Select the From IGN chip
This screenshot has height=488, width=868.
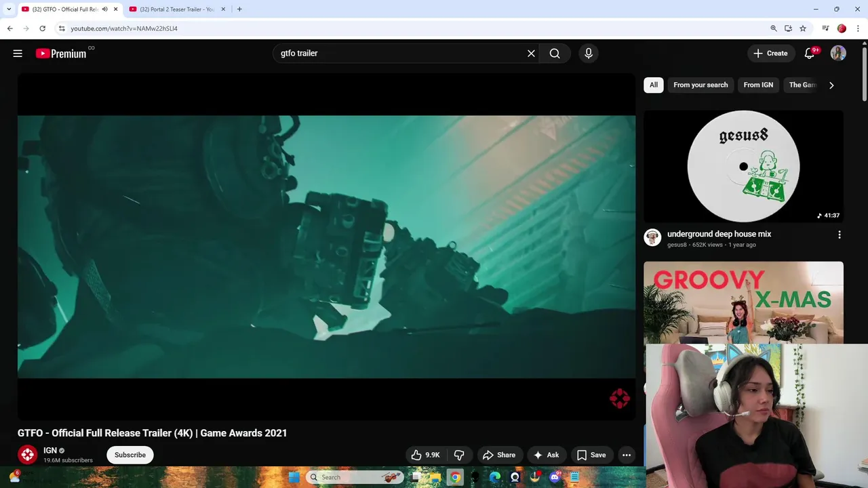tap(758, 85)
